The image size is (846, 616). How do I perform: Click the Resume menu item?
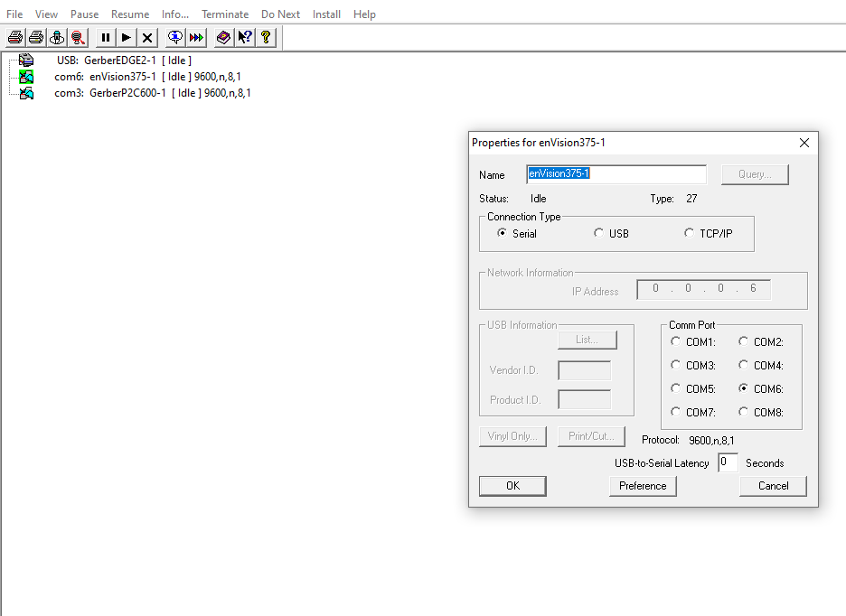coord(130,14)
